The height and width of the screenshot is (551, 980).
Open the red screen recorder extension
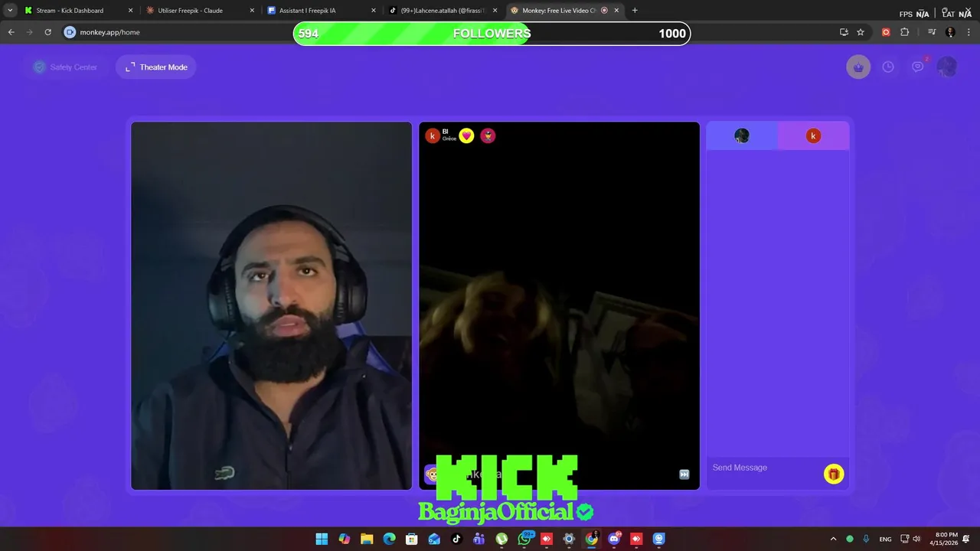[886, 32]
